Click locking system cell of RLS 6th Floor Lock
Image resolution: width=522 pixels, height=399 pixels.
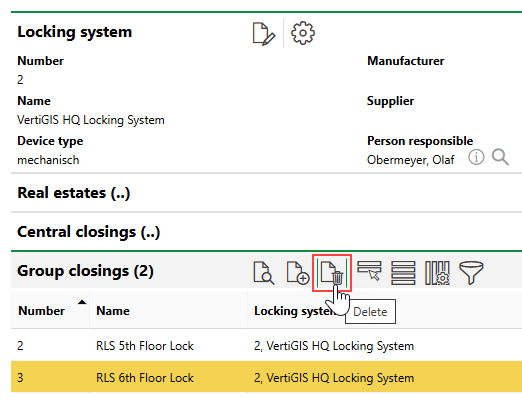point(334,378)
